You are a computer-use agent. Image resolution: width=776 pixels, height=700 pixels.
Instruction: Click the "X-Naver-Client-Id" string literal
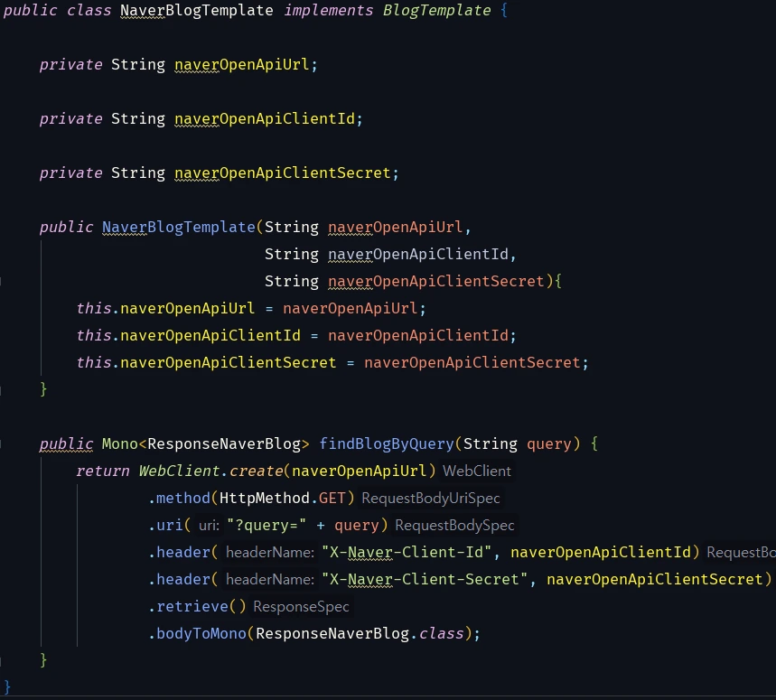407,553
